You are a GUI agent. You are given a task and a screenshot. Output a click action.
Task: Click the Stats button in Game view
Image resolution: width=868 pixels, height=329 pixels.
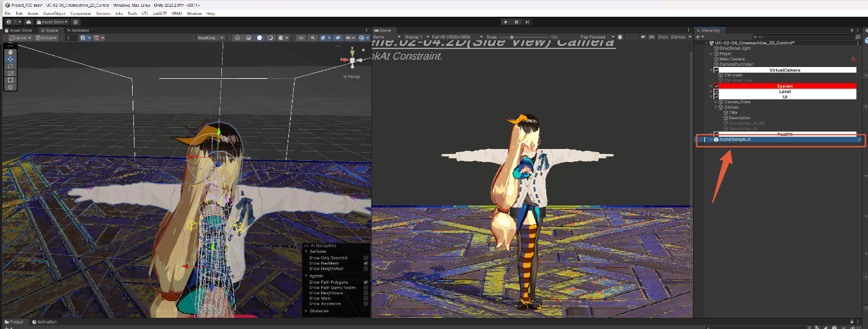coord(663,37)
